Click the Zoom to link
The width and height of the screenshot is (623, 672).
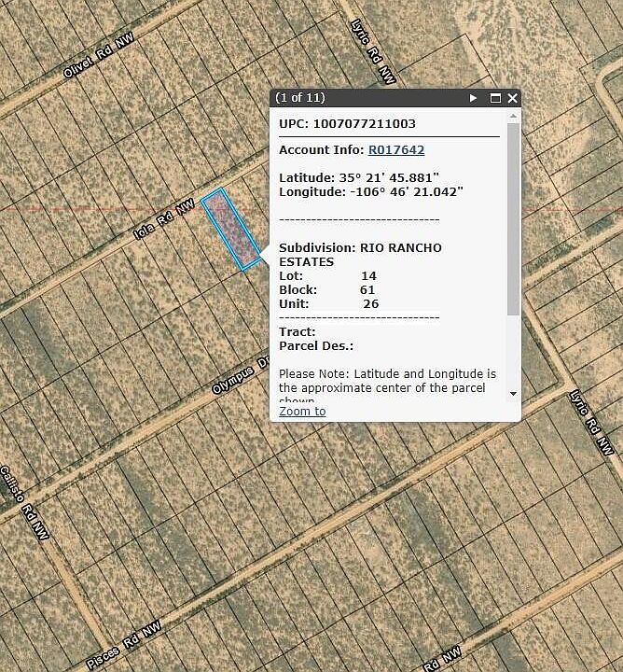[302, 411]
